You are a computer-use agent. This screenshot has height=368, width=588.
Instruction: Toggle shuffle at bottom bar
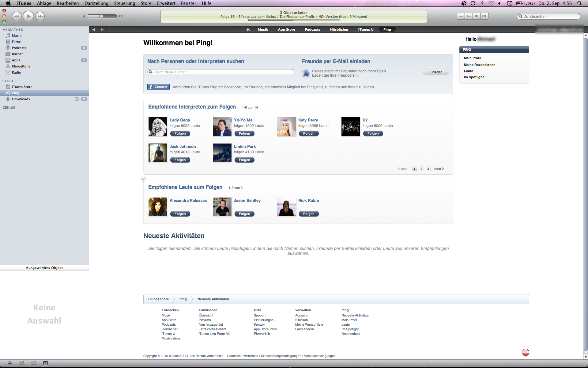point(21,363)
